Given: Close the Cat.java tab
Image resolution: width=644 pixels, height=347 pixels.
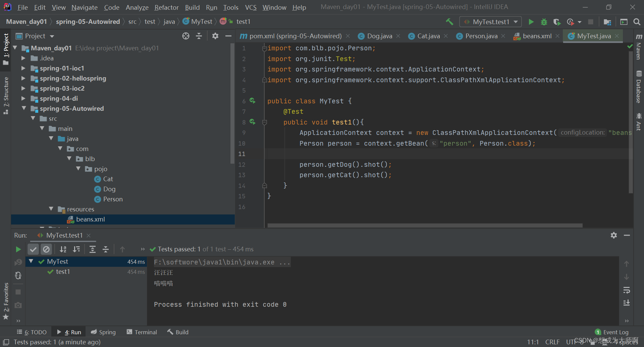Looking at the screenshot, I should 446,36.
